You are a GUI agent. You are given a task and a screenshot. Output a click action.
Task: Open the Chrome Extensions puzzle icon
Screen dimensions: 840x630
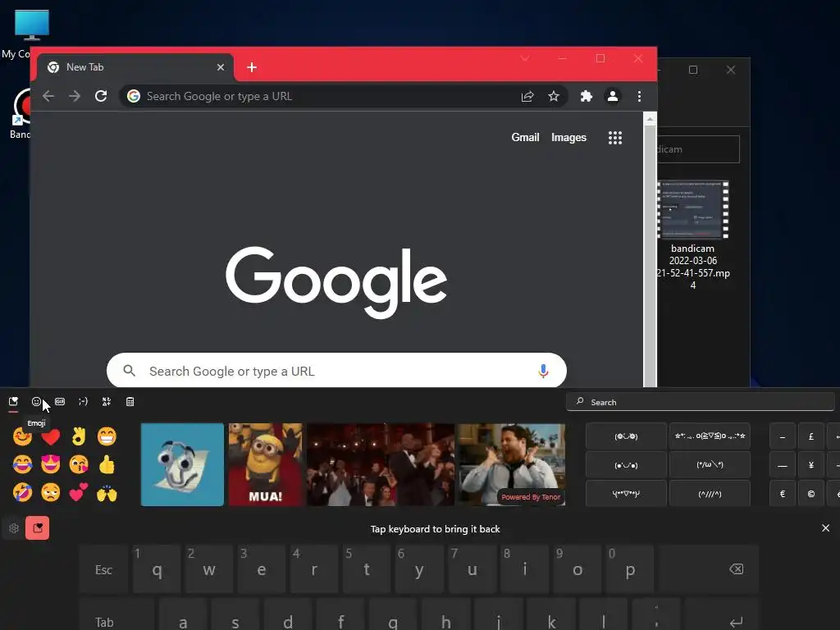586,97
